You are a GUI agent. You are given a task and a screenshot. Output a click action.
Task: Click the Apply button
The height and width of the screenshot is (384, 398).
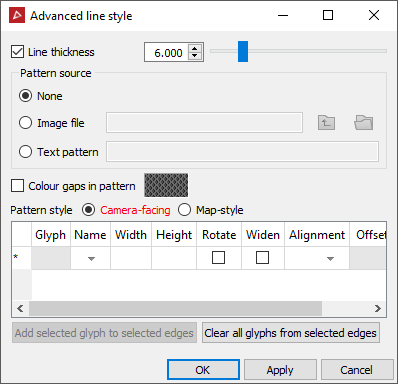(280, 370)
